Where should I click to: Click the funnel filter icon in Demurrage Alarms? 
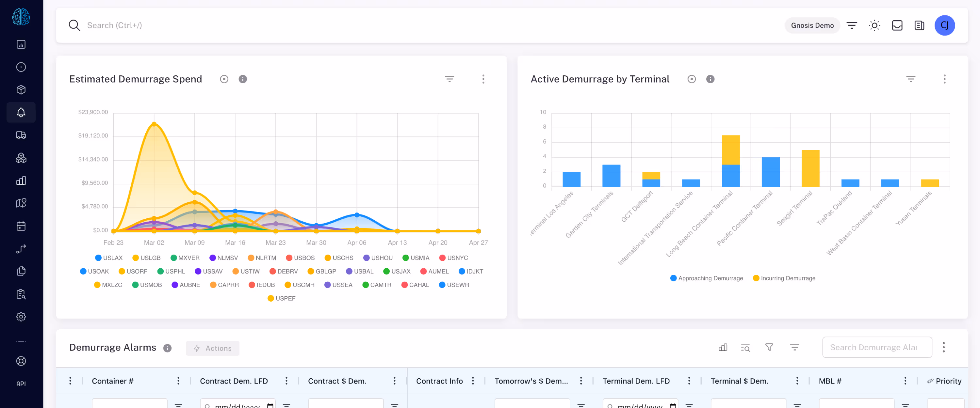point(769,348)
